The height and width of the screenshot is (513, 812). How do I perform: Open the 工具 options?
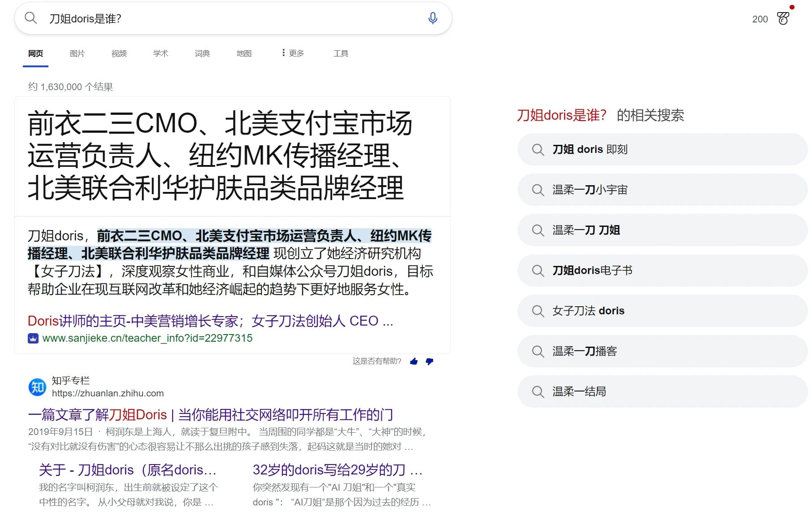341,53
